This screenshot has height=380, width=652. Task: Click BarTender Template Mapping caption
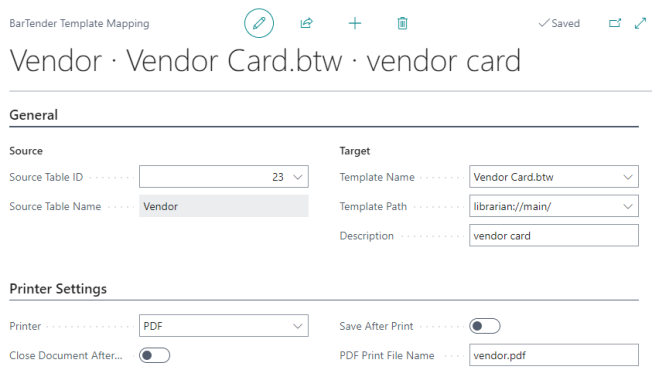click(x=79, y=23)
